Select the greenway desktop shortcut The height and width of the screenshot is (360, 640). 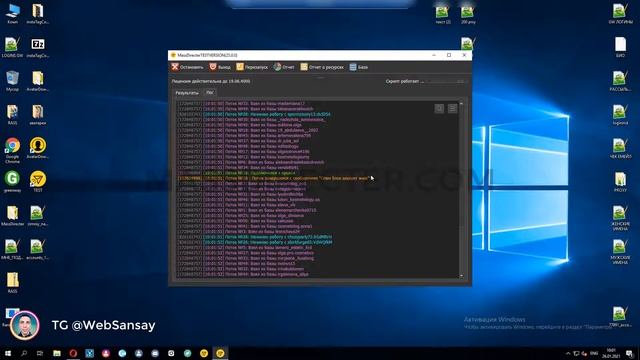(x=12, y=182)
